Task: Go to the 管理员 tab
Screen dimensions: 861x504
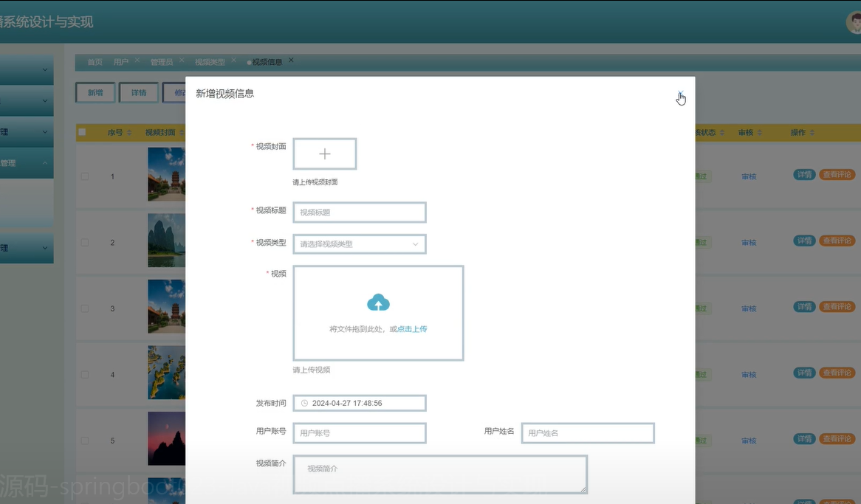Action: click(x=162, y=62)
